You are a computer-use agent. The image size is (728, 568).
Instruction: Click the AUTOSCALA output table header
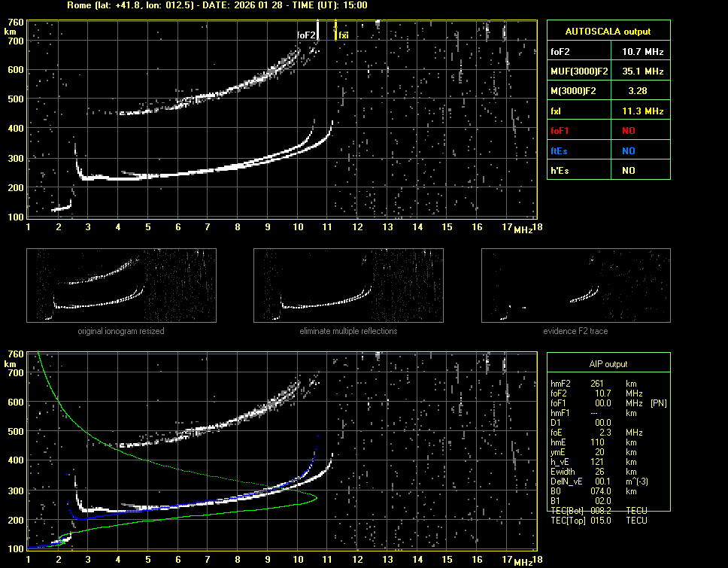tap(608, 32)
